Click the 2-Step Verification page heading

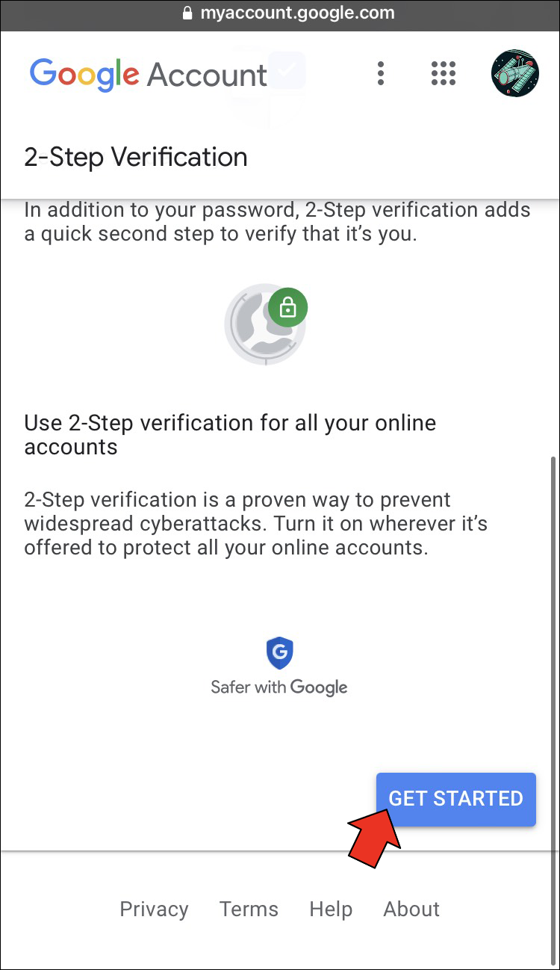tap(136, 158)
